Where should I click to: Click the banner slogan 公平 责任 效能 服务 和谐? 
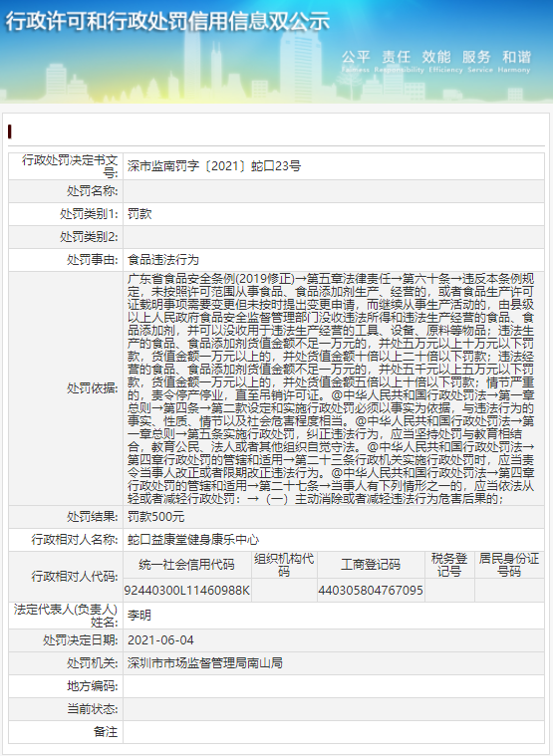coord(436,57)
